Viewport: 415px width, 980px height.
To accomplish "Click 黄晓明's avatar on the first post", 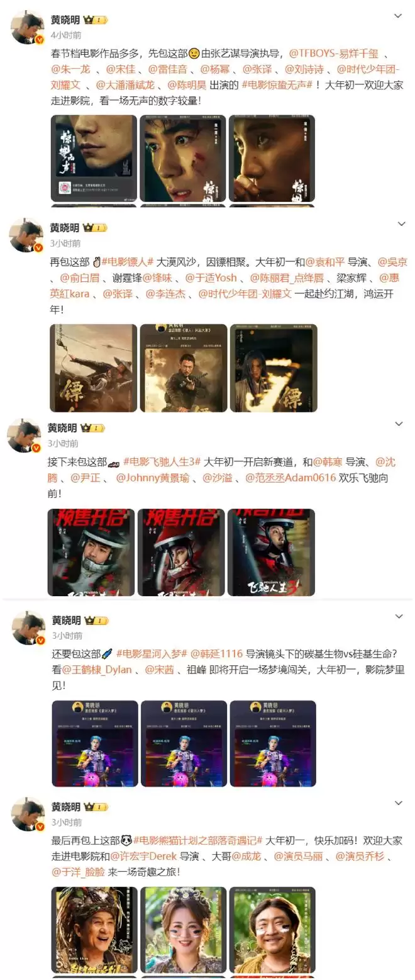I will click(28, 28).
